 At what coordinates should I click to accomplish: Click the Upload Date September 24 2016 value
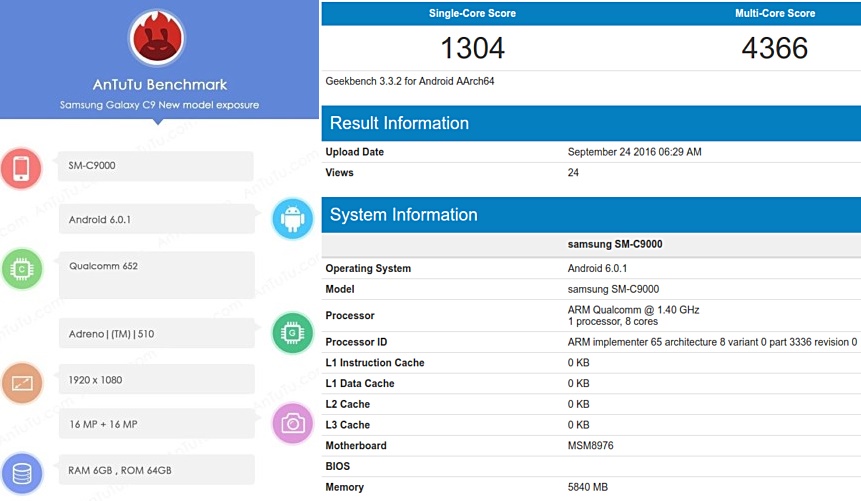click(x=634, y=152)
